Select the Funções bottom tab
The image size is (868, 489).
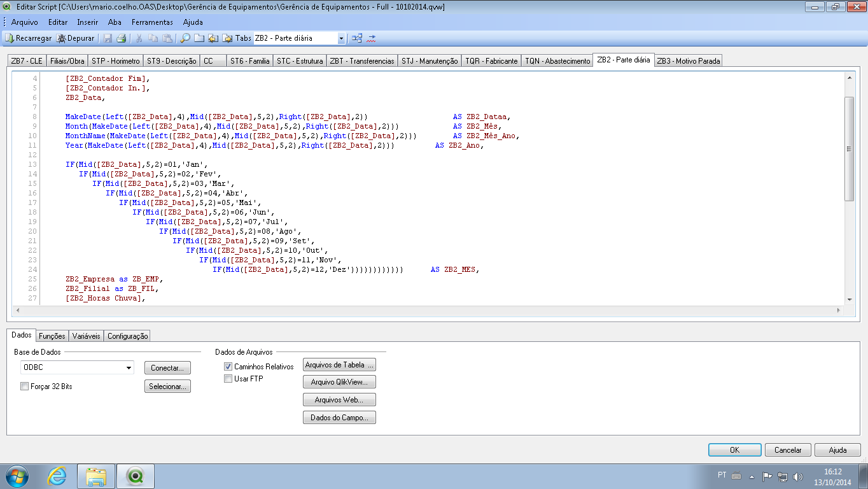[x=52, y=336]
